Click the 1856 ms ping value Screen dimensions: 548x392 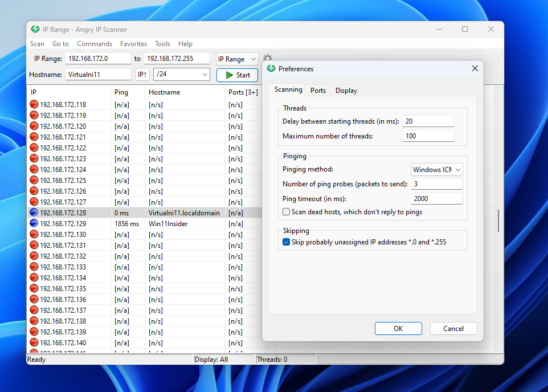pos(126,223)
